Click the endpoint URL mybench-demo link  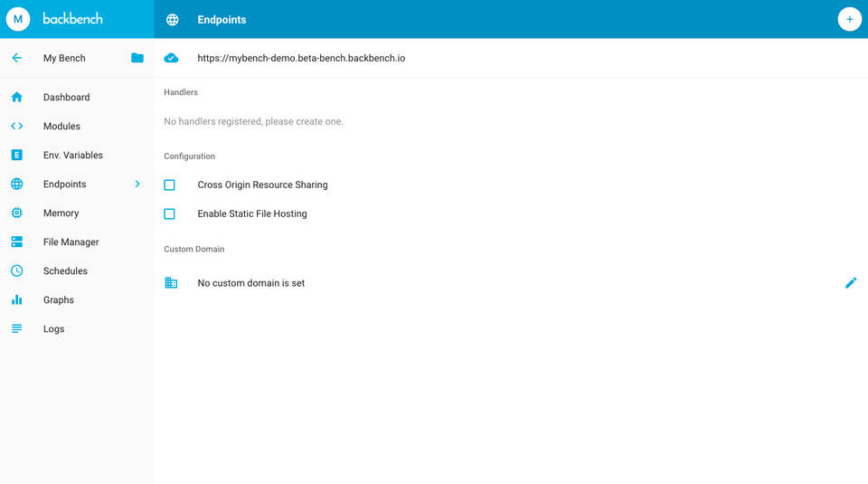pos(301,58)
